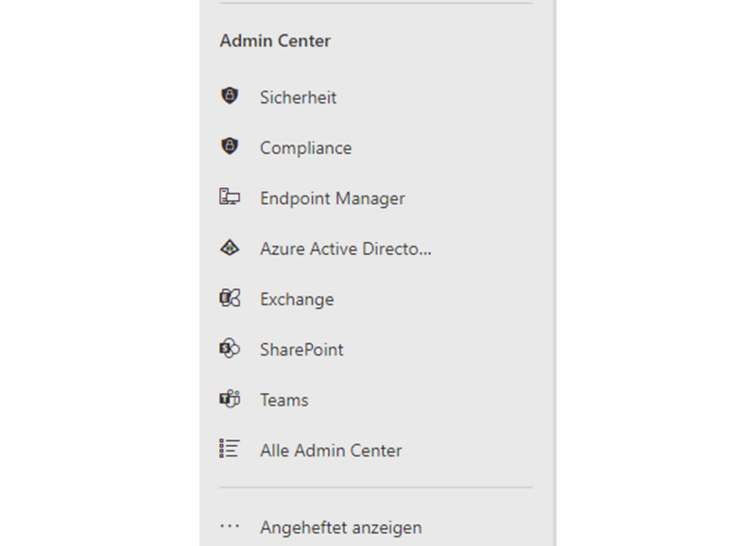Click the Teams icon
The image size is (756, 546).
pyautogui.click(x=229, y=399)
